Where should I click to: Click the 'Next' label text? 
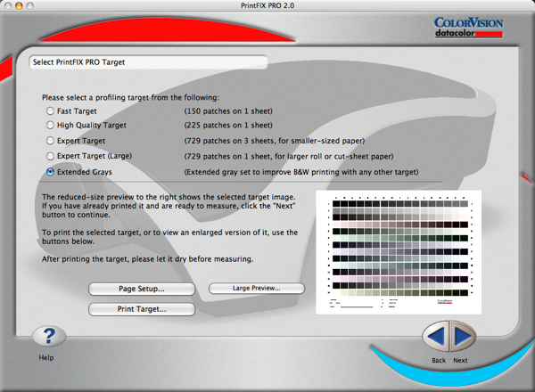(x=460, y=360)
